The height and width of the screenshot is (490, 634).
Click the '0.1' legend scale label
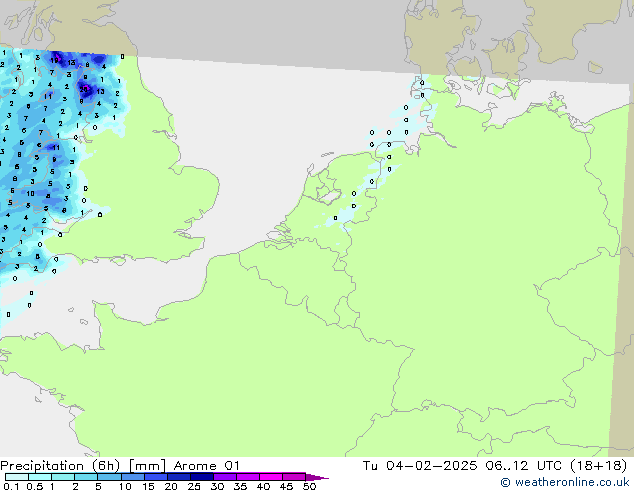pos(11,486)
